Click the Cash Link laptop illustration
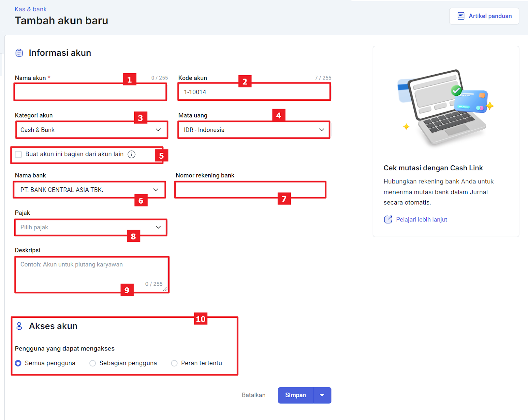 pyautogui.click(x=445, y=107)
